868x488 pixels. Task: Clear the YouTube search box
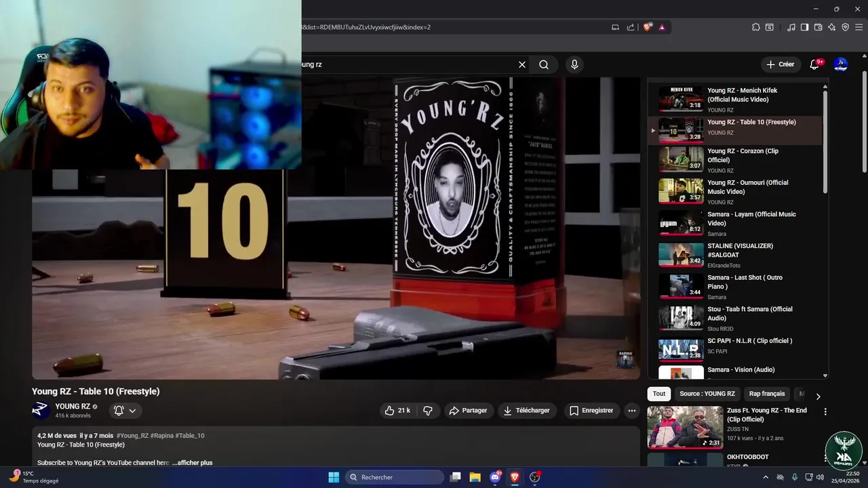pos(522,64)
